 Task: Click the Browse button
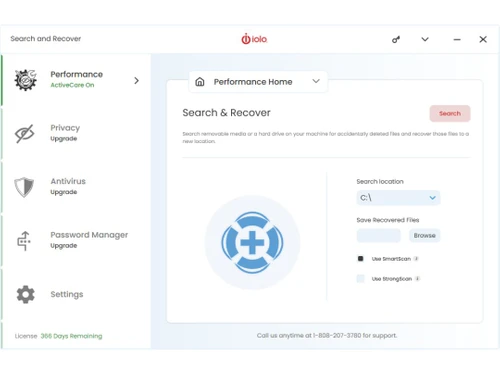pos(424,235)
